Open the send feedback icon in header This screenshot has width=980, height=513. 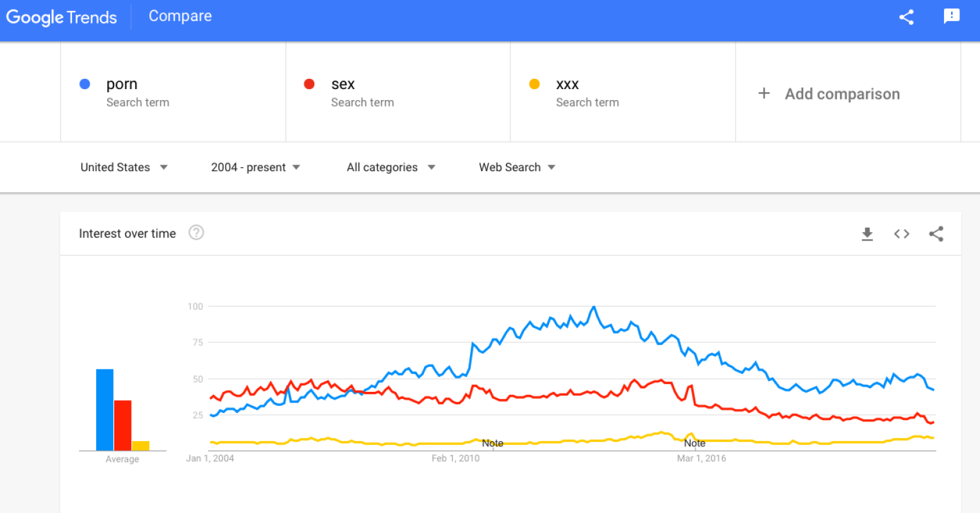(x=952, y=17)
